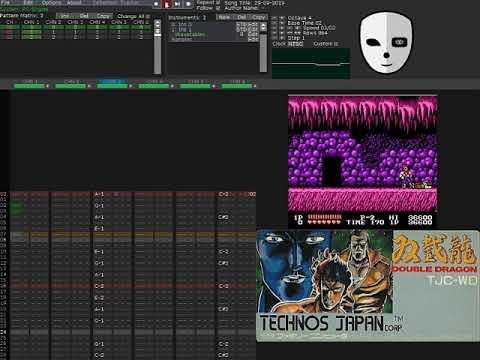Decrease the Step value
Screen dimensions: 480x360
(x=275, y=38)
